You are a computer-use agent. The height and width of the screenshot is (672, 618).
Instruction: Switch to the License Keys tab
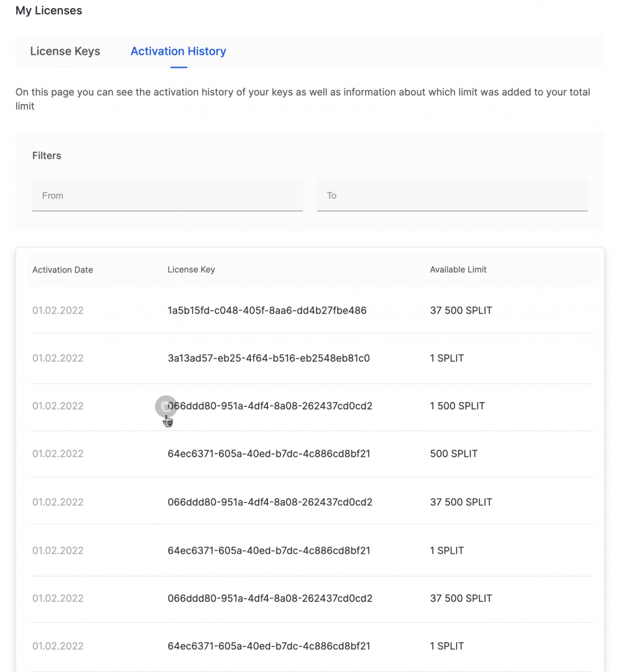point(65,52)
